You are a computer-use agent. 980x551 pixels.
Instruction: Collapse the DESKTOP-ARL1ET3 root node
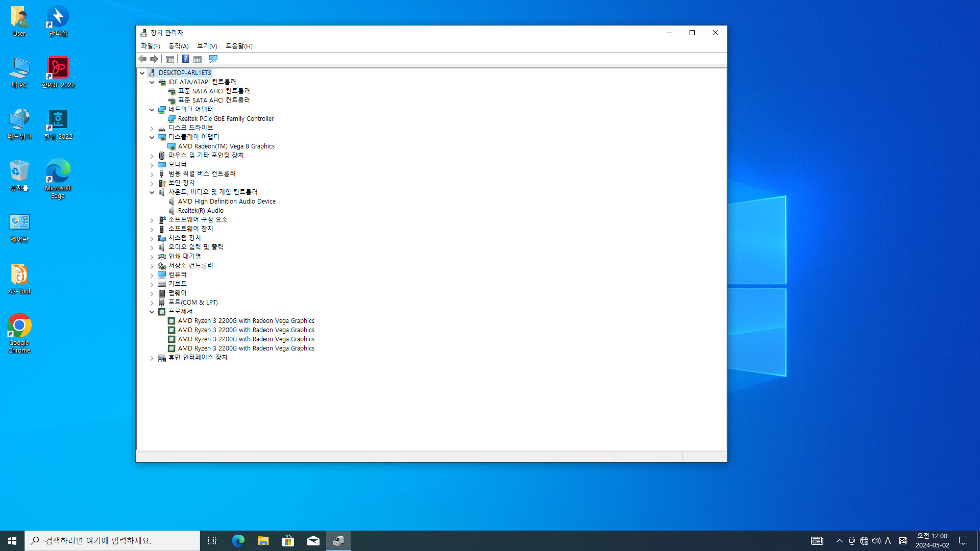coord(142,73)
